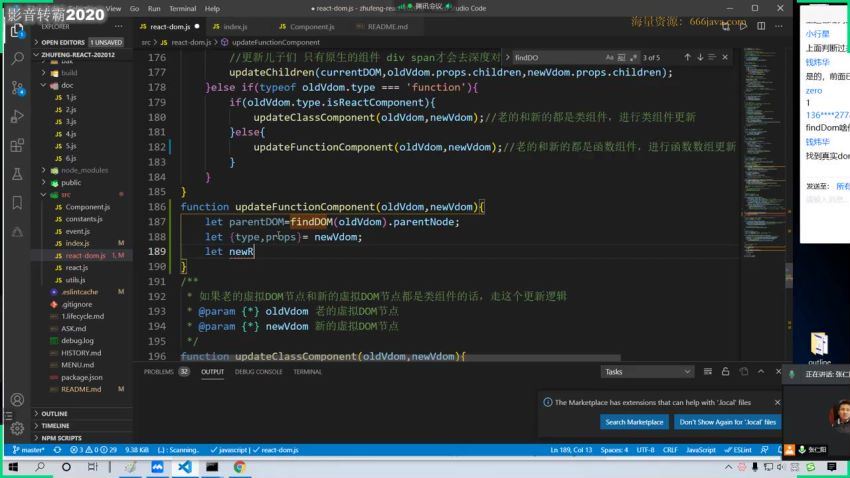Image resolution: width=850 pixels, height=478 pixels.
Task: Expand the NPM SCRIPTS section
Action: pyautogui.click(x=81, y=438)
